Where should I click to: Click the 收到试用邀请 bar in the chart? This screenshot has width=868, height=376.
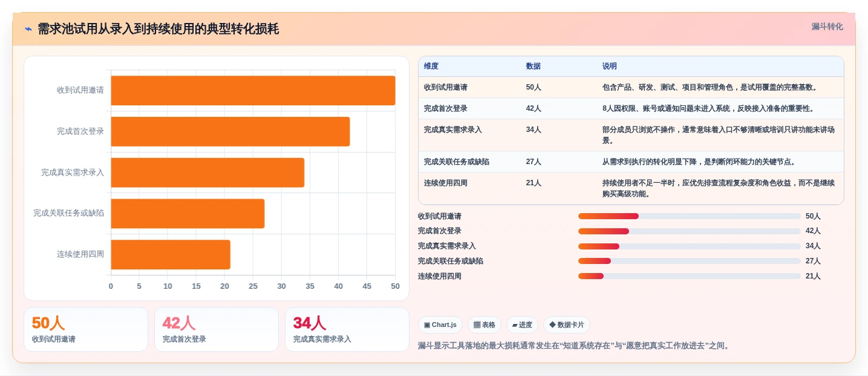pos(253,90)
